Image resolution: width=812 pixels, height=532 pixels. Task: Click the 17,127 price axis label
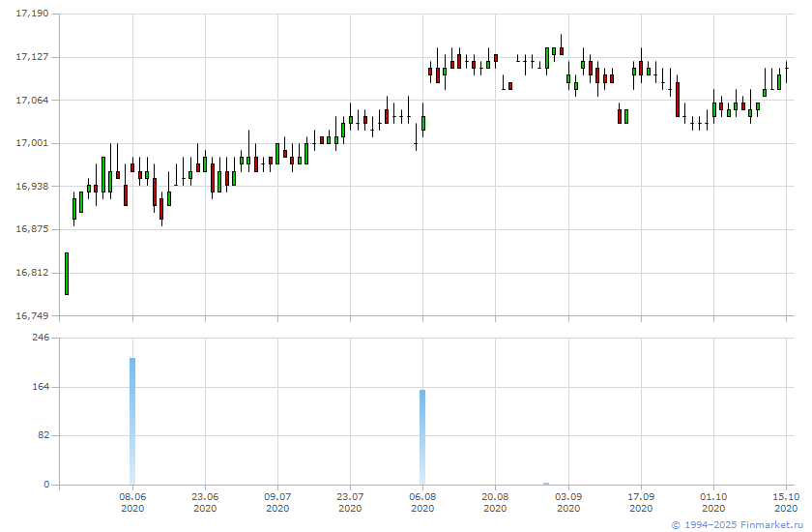[32, 56]
